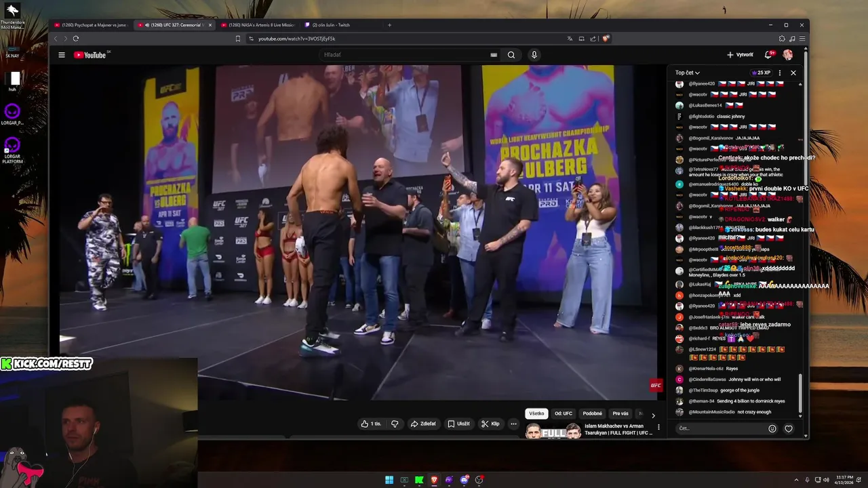This screenshot has width=868, height=488.
Task: Select the Všetko filter chip
Action: [536, 413]
